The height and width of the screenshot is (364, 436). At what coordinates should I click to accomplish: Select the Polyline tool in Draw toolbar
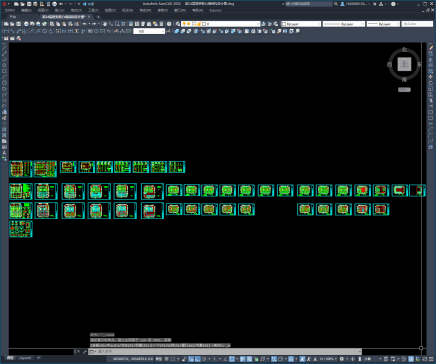[x=4, y=59]
